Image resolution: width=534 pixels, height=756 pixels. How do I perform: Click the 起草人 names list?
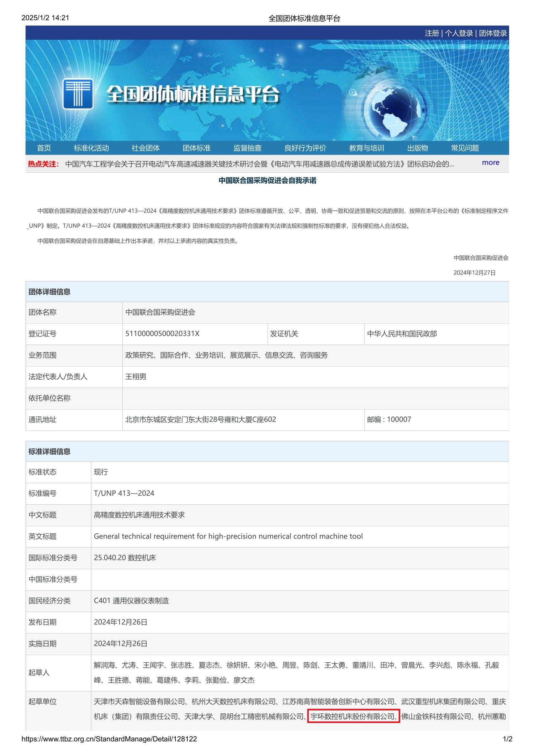(x=297, y=672)
